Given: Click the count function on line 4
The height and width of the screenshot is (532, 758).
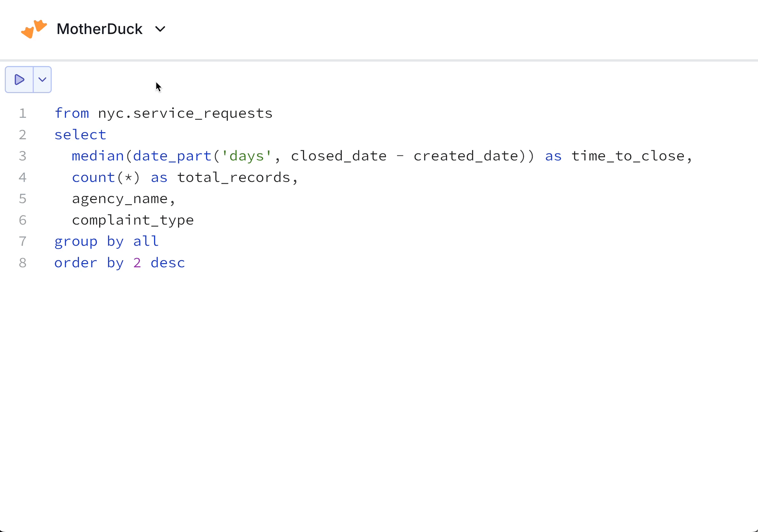Looking at the screenshot, I should [93, 177].
